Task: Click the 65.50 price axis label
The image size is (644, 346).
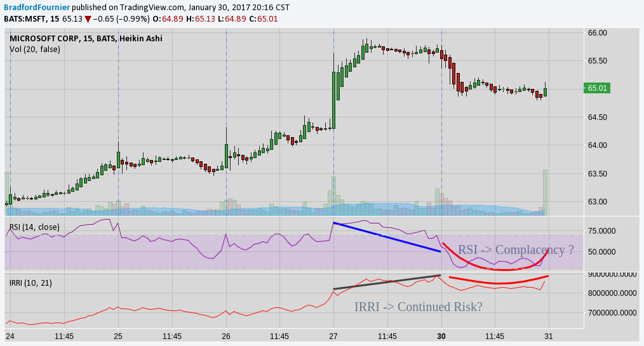Action: (597, 61)
